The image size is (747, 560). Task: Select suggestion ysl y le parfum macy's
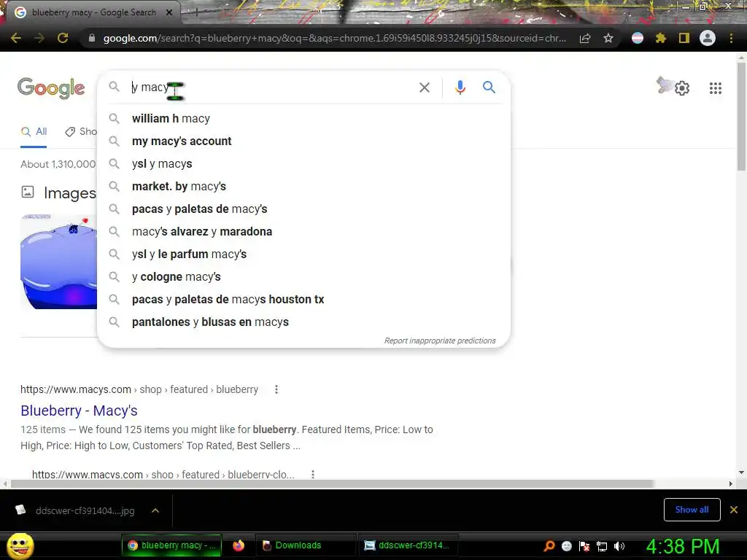pos(303,254)
